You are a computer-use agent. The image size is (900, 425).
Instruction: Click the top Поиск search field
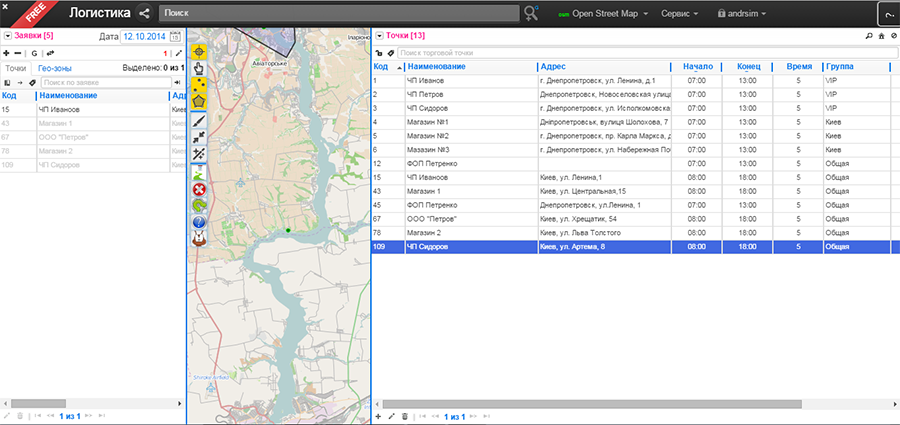click(339, 13)
